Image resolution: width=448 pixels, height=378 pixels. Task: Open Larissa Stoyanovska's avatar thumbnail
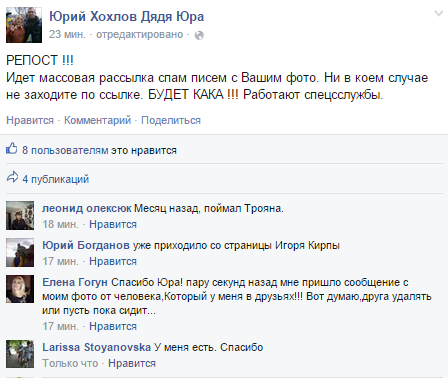pyautogui.click(x=20, y=354)
